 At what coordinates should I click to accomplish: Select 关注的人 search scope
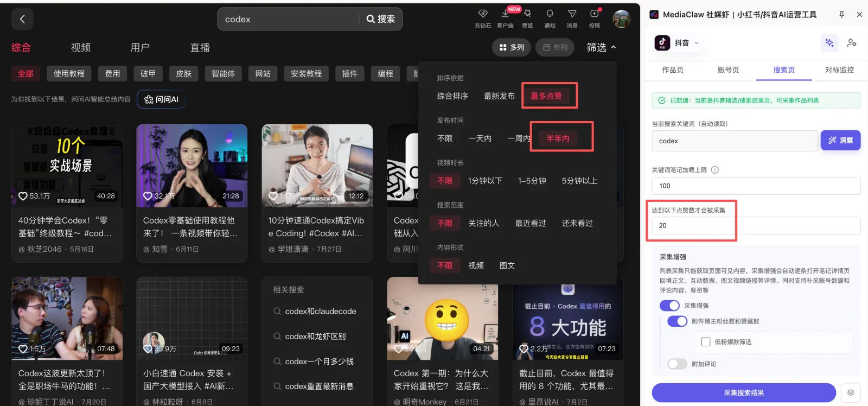[483, 223]
